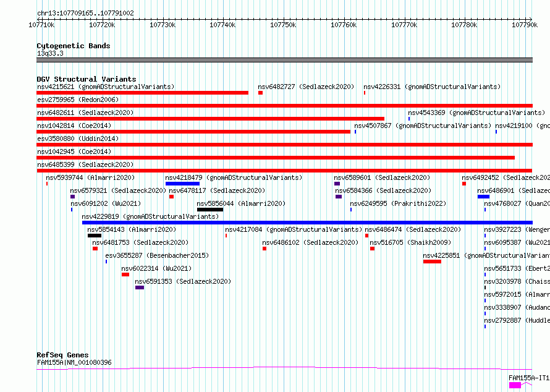Viewport: 550px width, 392px height.
Task: Click the 107770k ruler position
Action: pyautogui.click(x=404, y=25)
